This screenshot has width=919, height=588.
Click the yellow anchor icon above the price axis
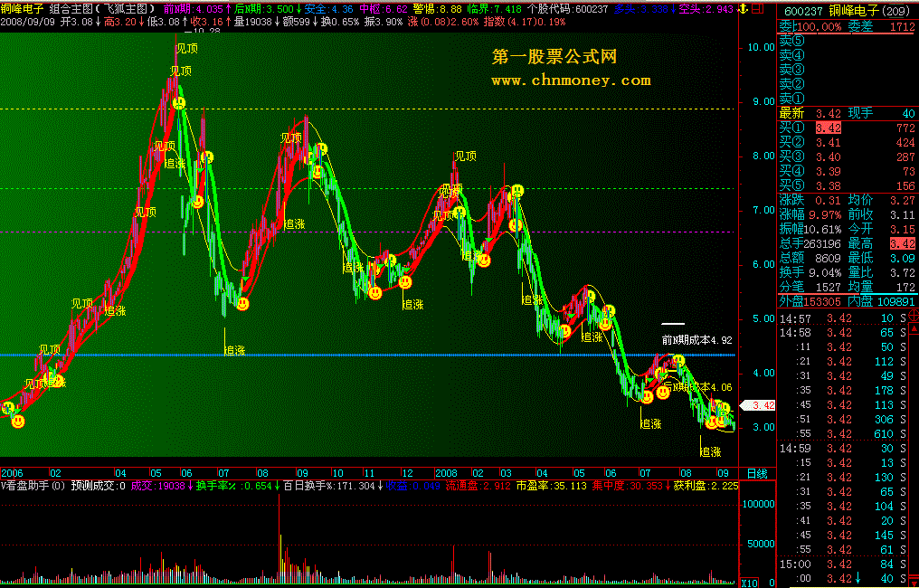[x=742, y=9]
